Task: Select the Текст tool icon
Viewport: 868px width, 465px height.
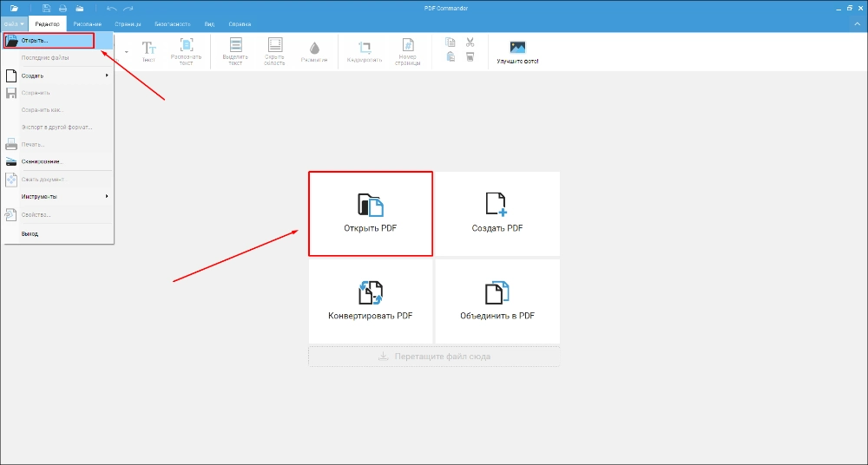Action: click(149, 47)
